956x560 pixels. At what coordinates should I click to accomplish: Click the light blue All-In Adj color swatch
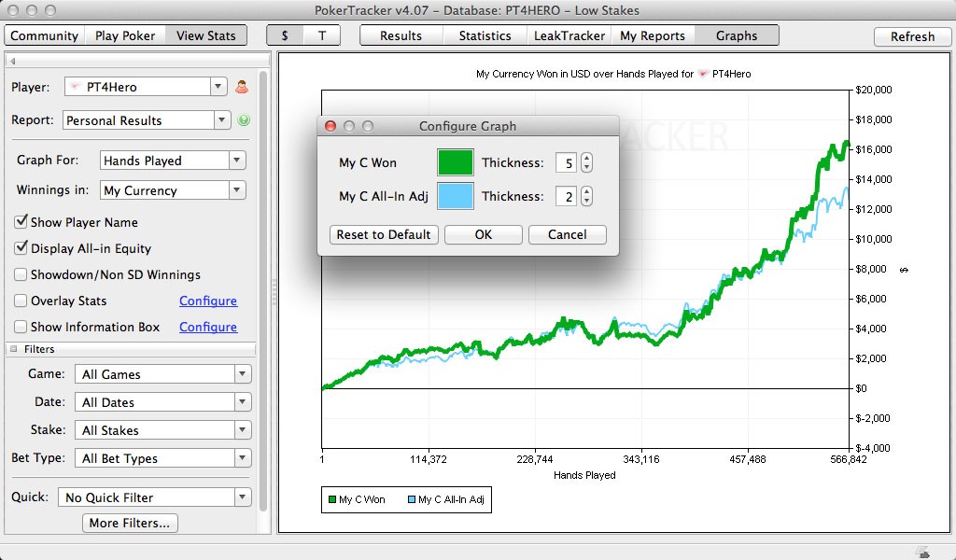point(456,196)
